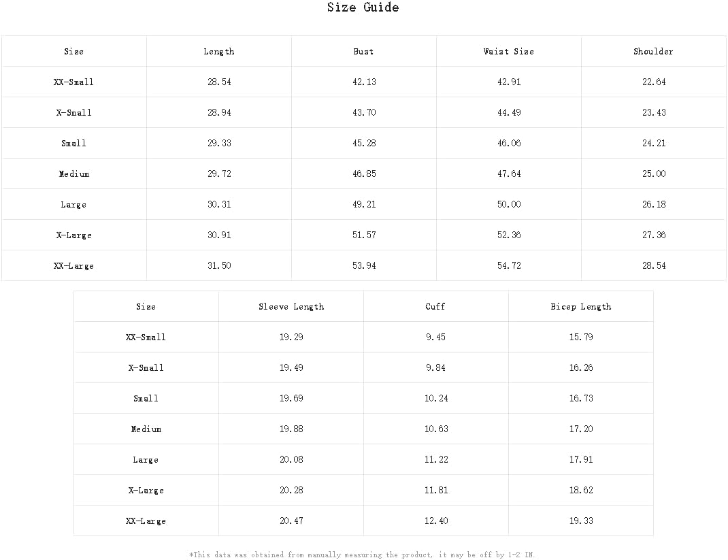Select the Large waist value 50.00
The image size is (728, 560).
tap(509, 205)
